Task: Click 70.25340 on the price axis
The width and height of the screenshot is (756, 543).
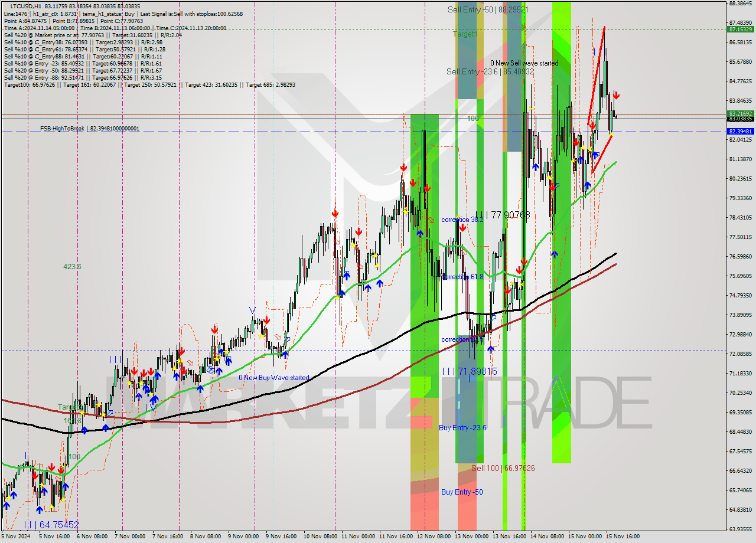Action: 740,393
